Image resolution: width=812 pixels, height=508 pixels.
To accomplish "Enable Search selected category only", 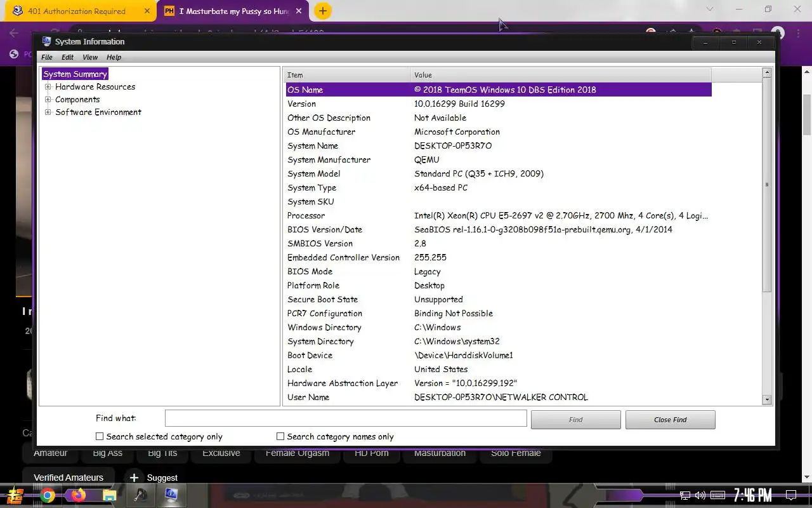I will coord(100,436).
